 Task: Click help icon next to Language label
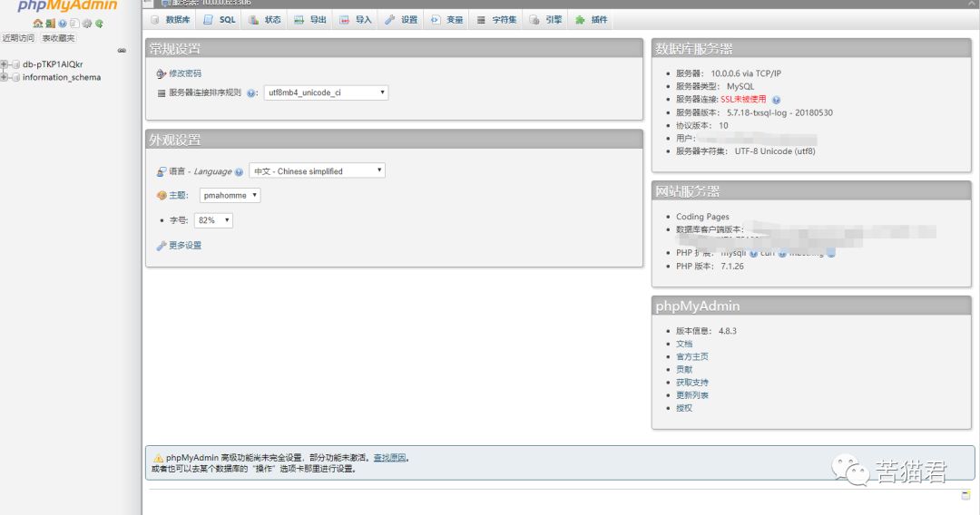[239, 171]
